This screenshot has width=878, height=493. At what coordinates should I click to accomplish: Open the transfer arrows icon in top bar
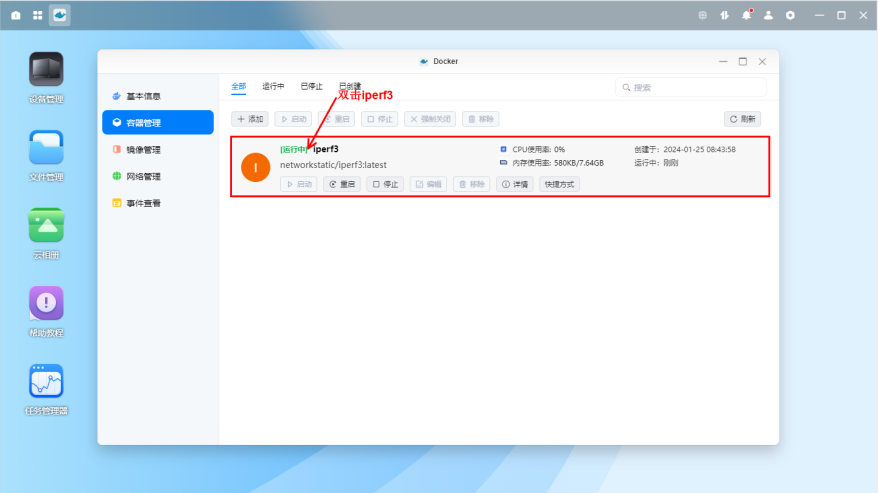[x=725, y=15]
